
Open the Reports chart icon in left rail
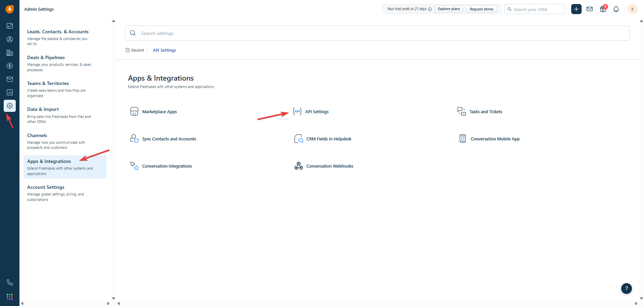tap(10, 92)
